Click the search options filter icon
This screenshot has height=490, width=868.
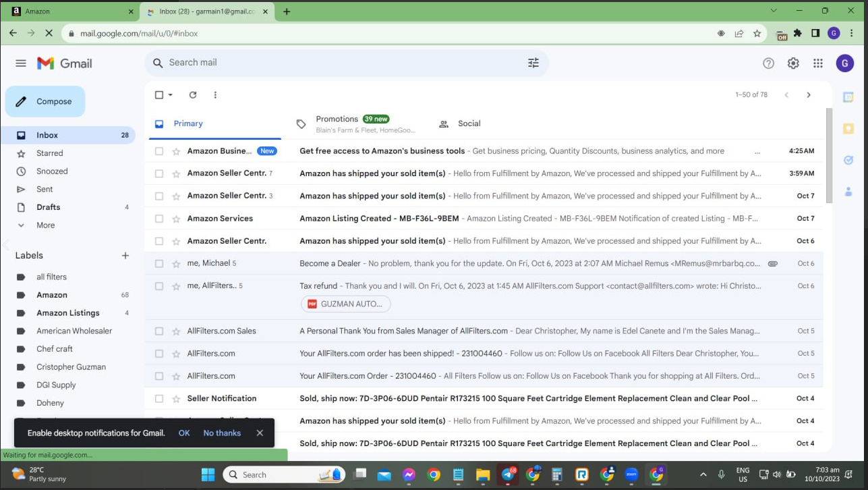click(533, 63)
